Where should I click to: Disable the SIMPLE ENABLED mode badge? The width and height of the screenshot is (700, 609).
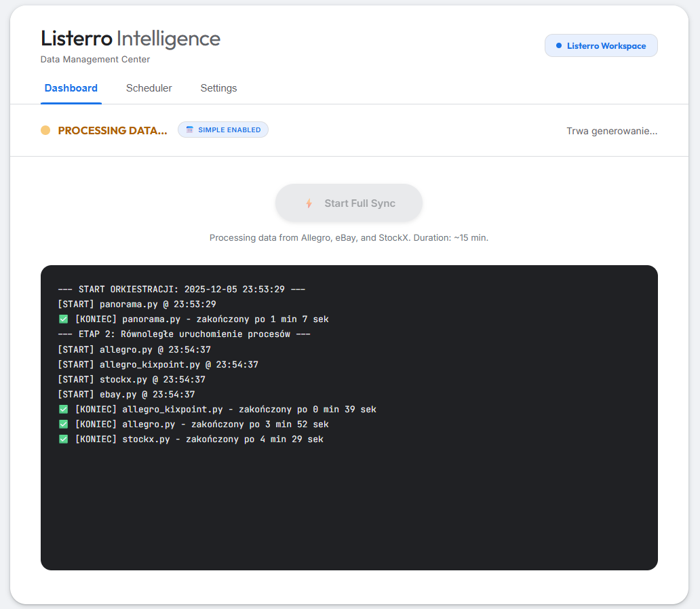coord(222,129)
